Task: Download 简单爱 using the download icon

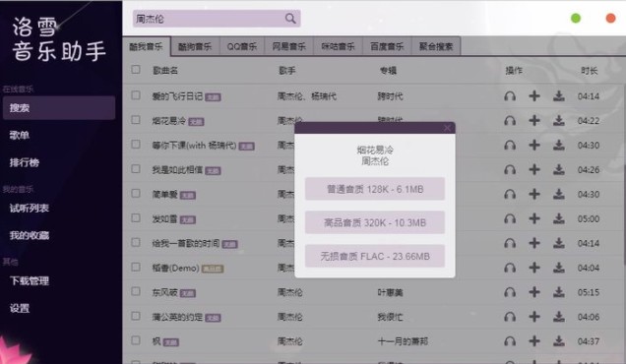Action: 559,194
